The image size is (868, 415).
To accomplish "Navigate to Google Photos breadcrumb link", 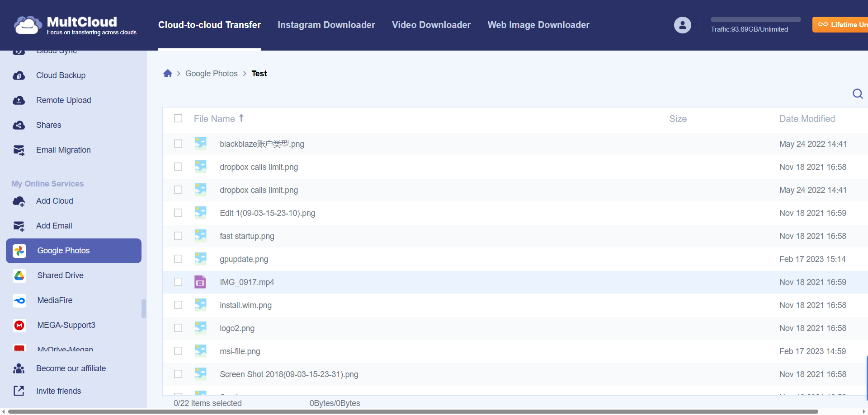I will coord(211,74).
